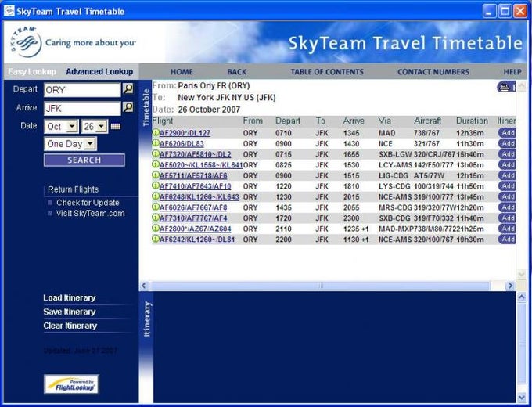The height and width of the screenshot is (407, 532).
Task: Click the SkyTeam logo in header
Action: coord(26,41)
